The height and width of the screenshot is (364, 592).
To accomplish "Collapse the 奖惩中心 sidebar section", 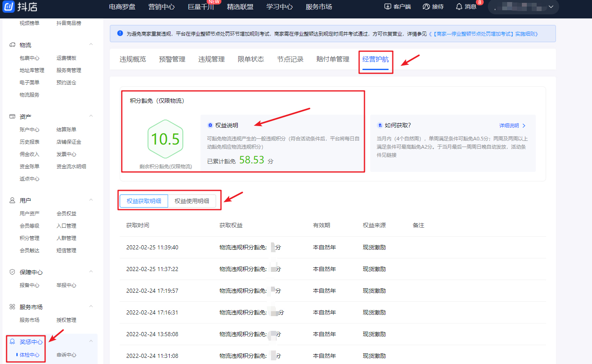I will pos(91,341).
